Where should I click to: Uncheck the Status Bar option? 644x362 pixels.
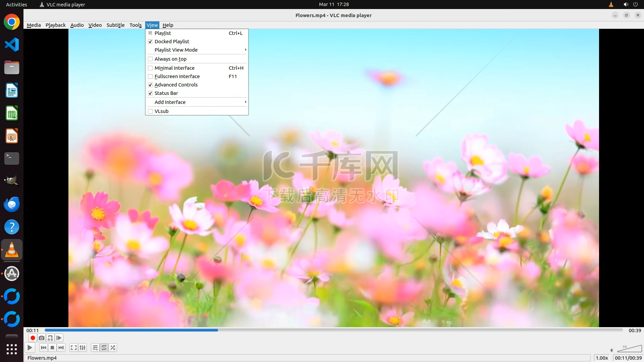pos(166,93)
